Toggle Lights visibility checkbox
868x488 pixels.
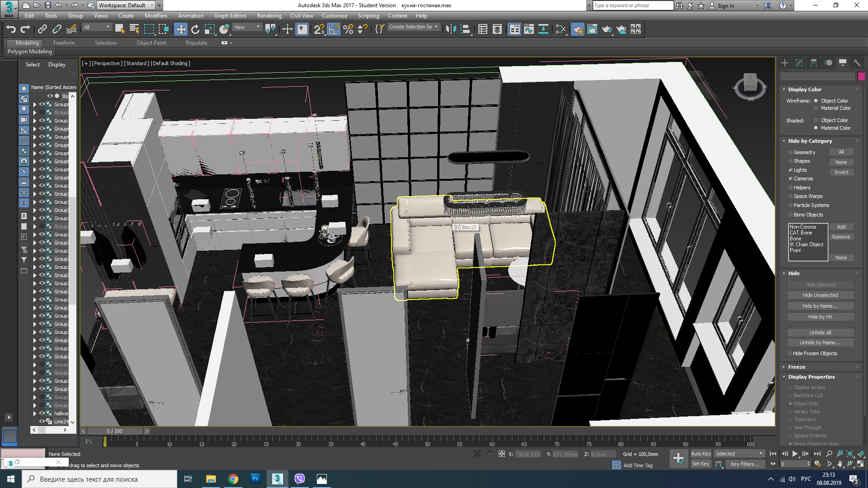click(791, 169)
